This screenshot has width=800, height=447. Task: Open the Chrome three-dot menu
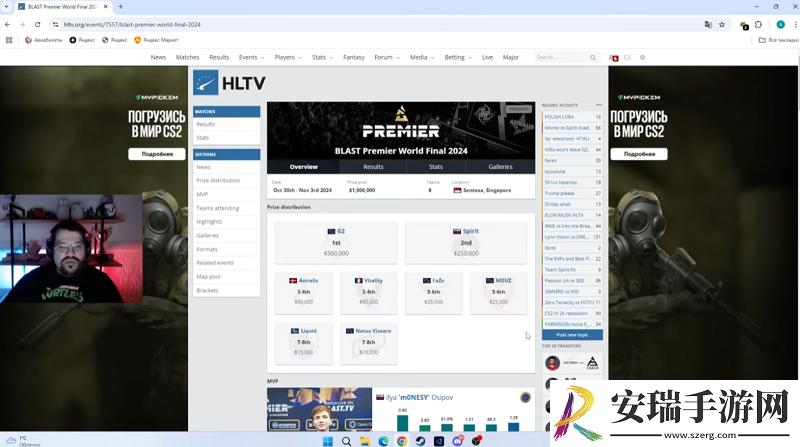pos(795,24)
